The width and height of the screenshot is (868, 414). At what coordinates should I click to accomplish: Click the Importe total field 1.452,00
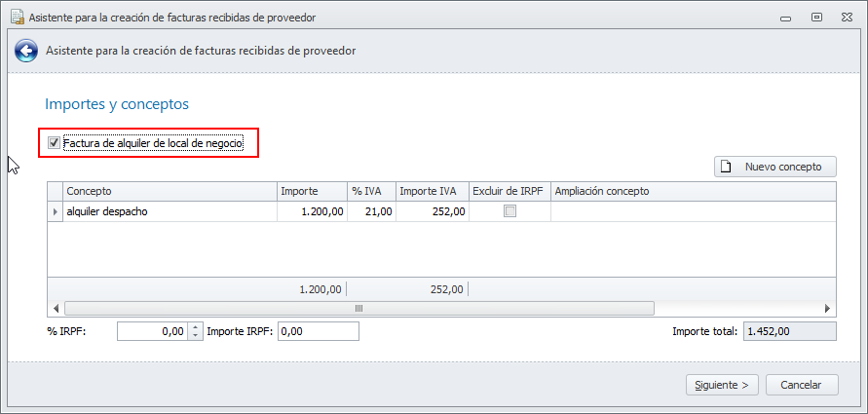click(x=789, y=331)
